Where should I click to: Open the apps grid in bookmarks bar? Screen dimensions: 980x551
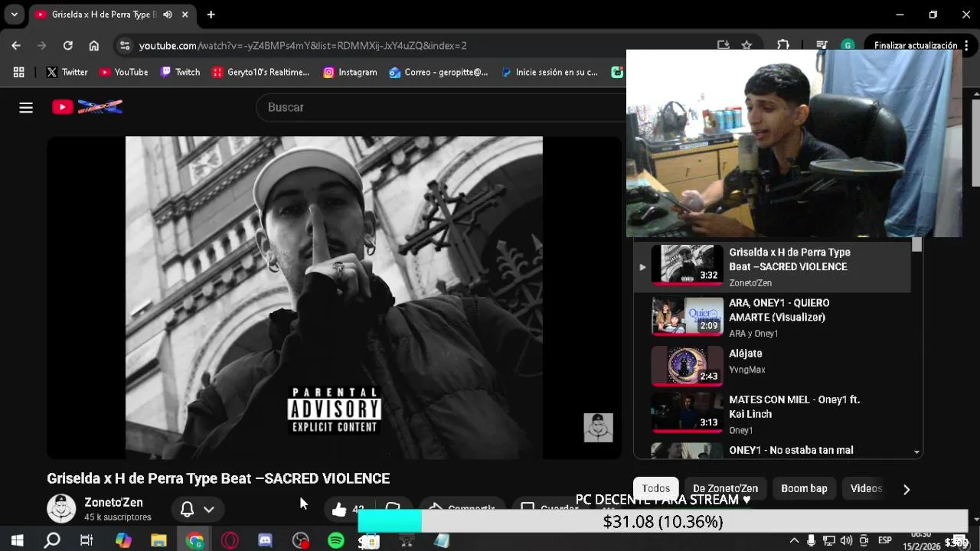[x=19, y=72]
